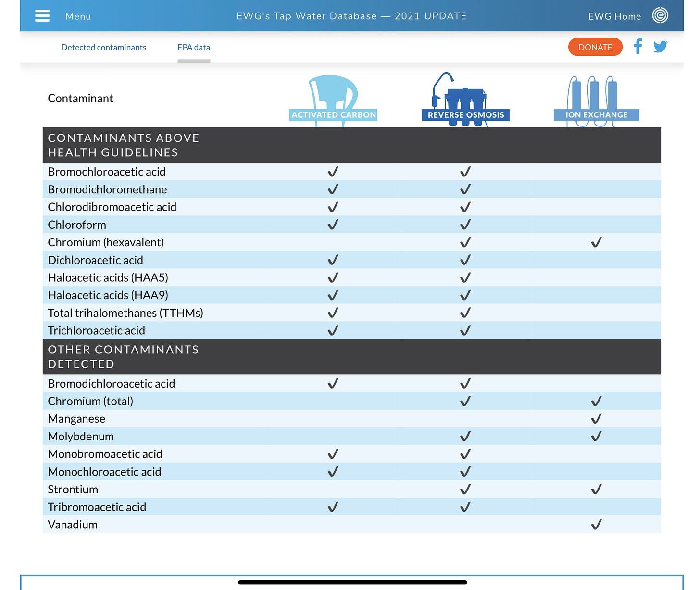This screenshot has height=590, width=700.
Task: Switch to Detected contaminants tab
Action: pos(104,47)
